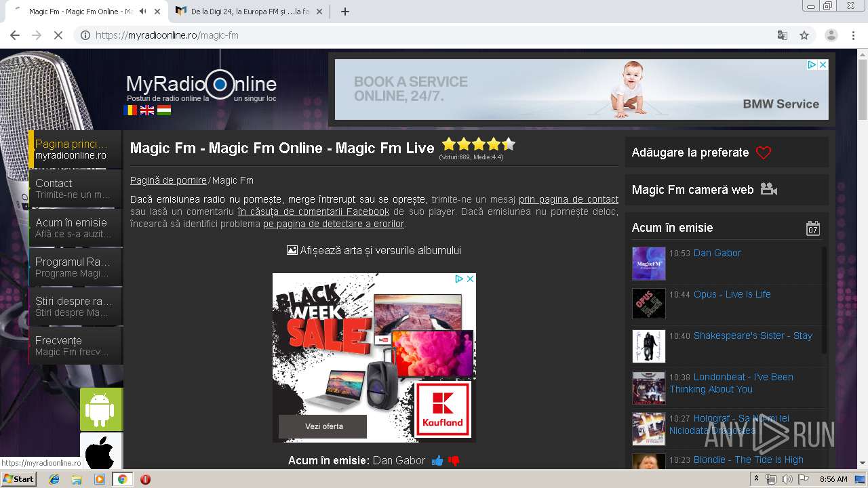868x488 pixels.
Task: Click the Romanian flag language icon
Action: [x=130, y=110]
